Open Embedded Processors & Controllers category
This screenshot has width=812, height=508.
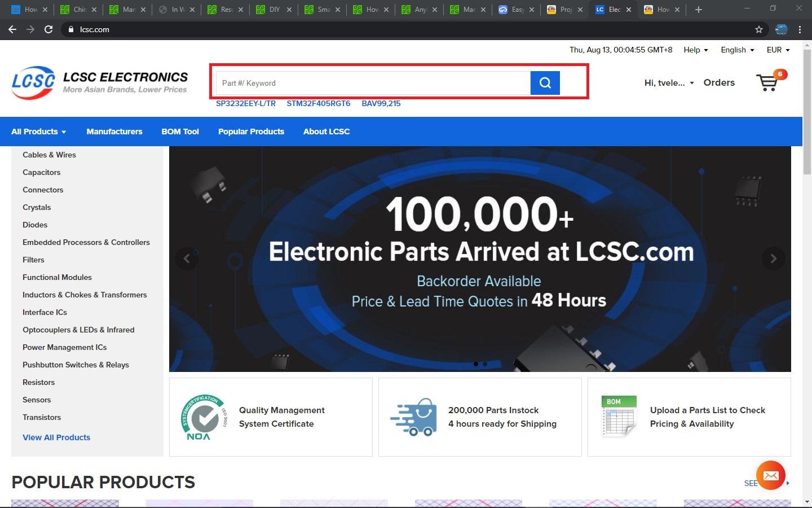[x=86, y=242]
